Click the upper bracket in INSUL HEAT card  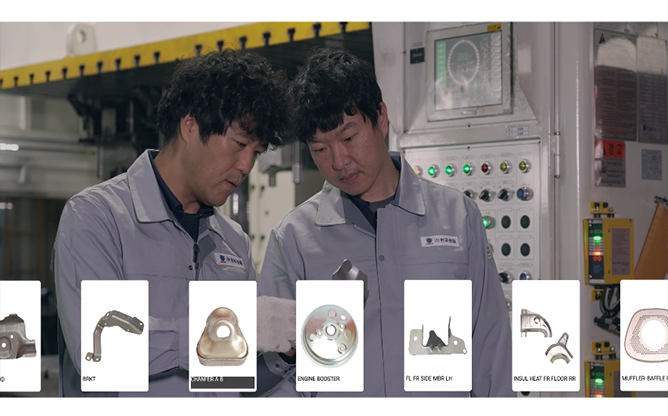pos(535,323)
